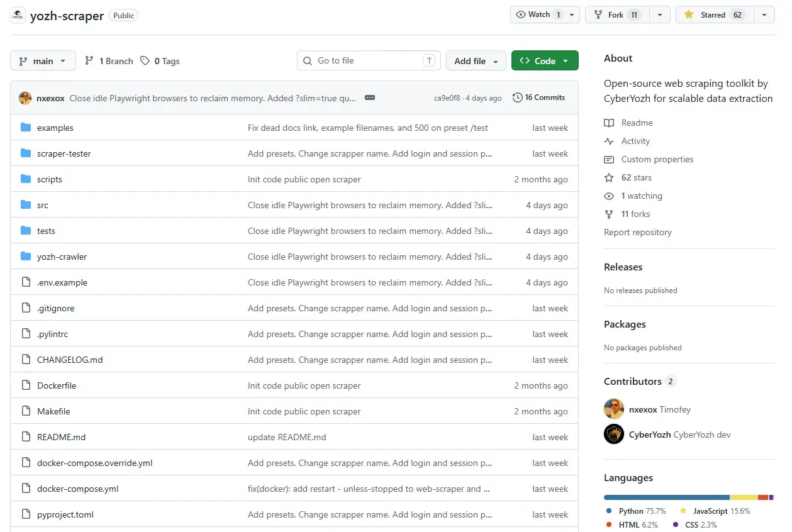Open the 1 Branch link
792x532 pixels.
(109, 61)
